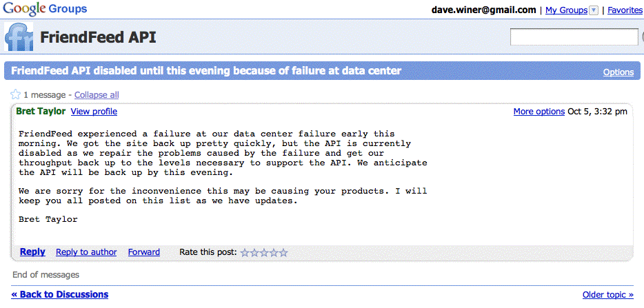644x308 pixels.
Task: Click Reply to author link
Action: [x=86, y=252]
